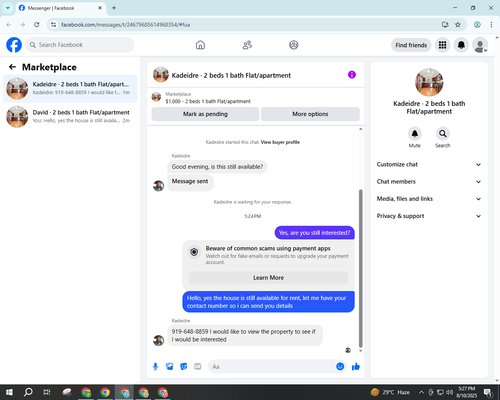The height and width of the screenshot is (400, 500).
Task: Click the 'Message sent' bubble
Action: pos(190,183)
